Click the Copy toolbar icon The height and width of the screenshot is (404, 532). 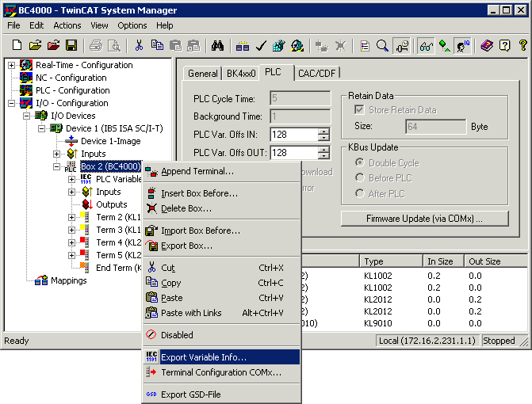157,45
